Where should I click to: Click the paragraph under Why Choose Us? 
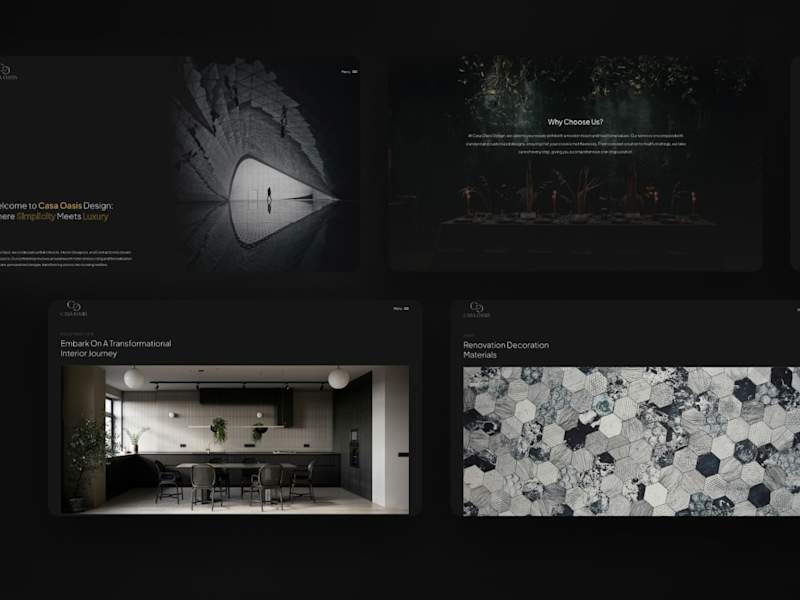pyautogui.click(x=576, y=144)
